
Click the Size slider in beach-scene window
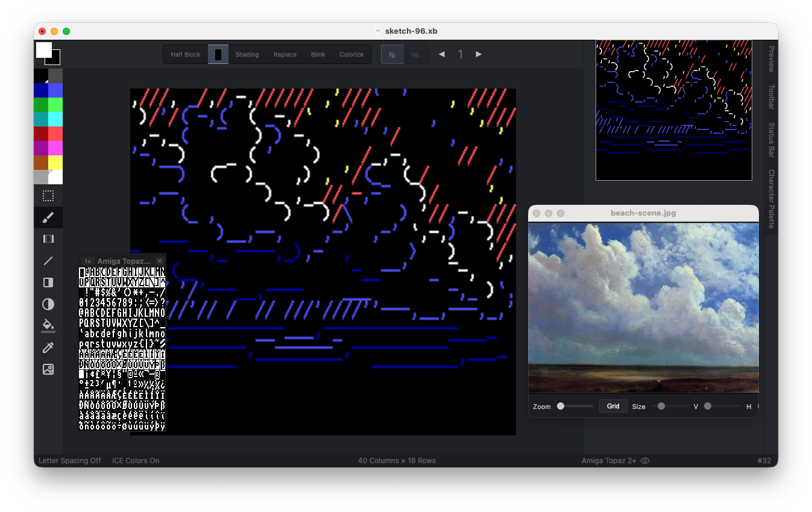[669, 406]
